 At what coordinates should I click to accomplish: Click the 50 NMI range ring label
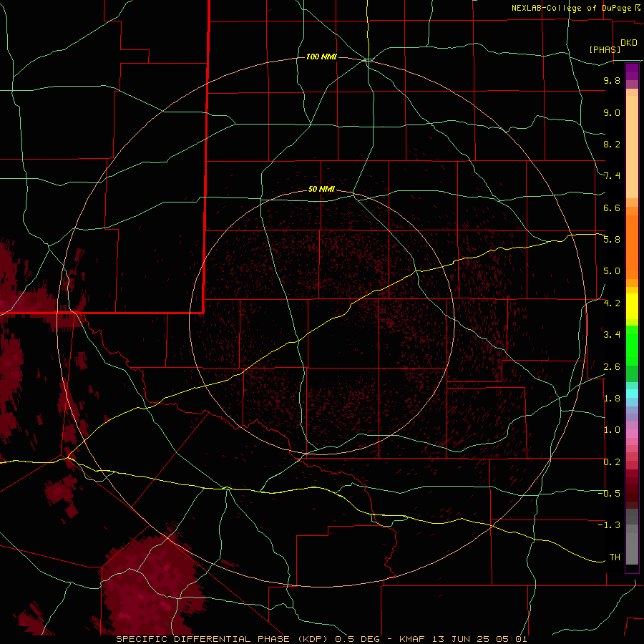click(x=321, y=189)
